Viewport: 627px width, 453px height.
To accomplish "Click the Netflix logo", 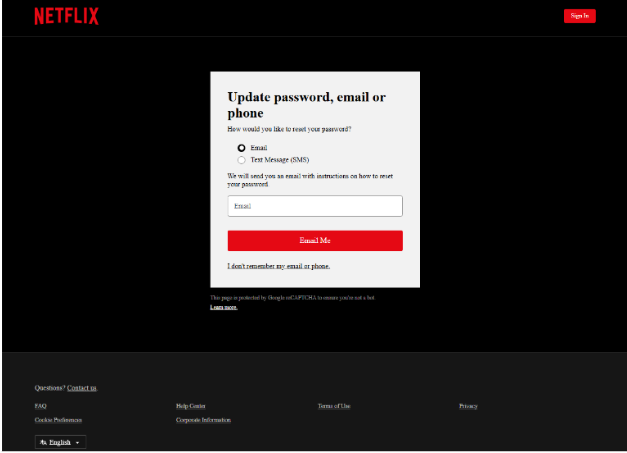I will (x=66, y=16).
